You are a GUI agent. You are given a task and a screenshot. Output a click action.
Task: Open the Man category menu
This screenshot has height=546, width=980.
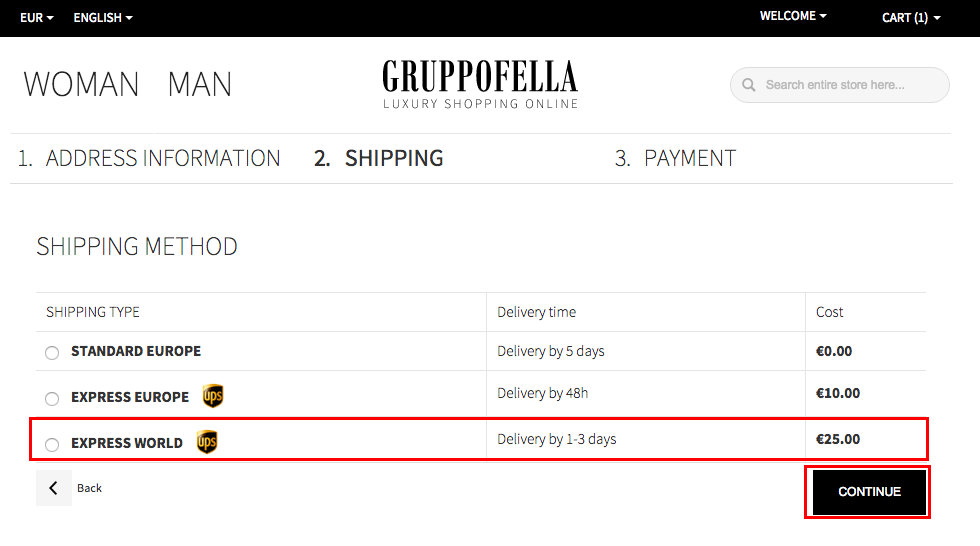point(200,84)
